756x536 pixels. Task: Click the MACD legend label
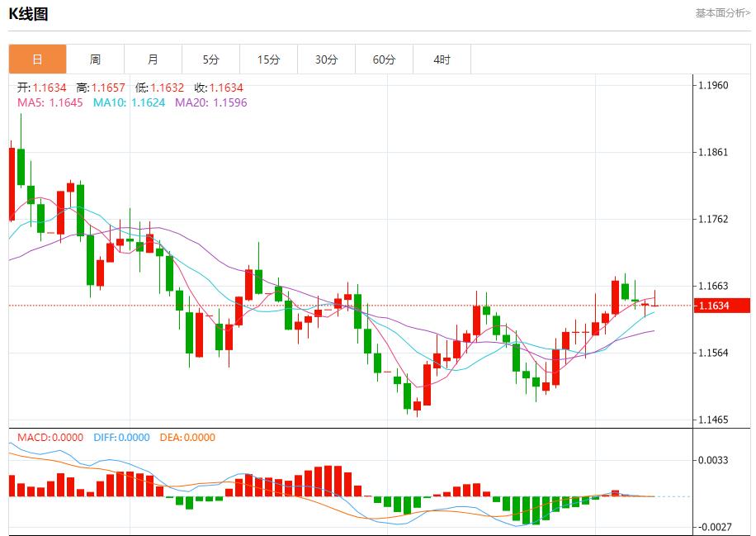coord(50,438)
